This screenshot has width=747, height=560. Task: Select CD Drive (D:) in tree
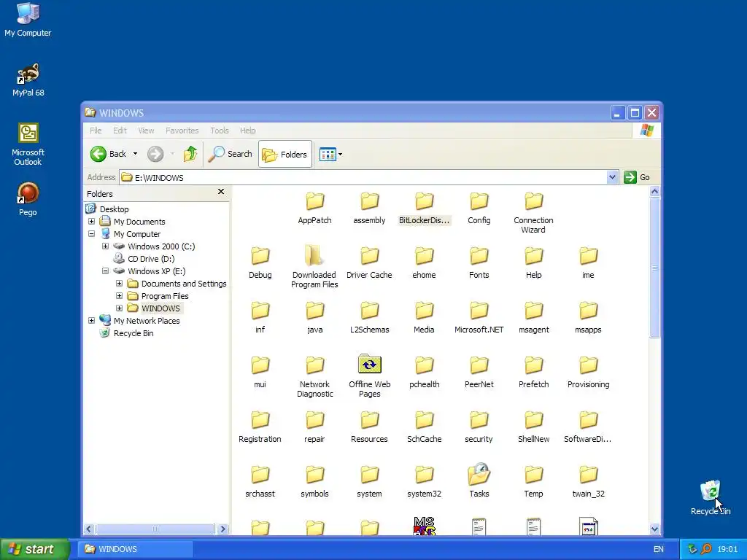point(150,259)
